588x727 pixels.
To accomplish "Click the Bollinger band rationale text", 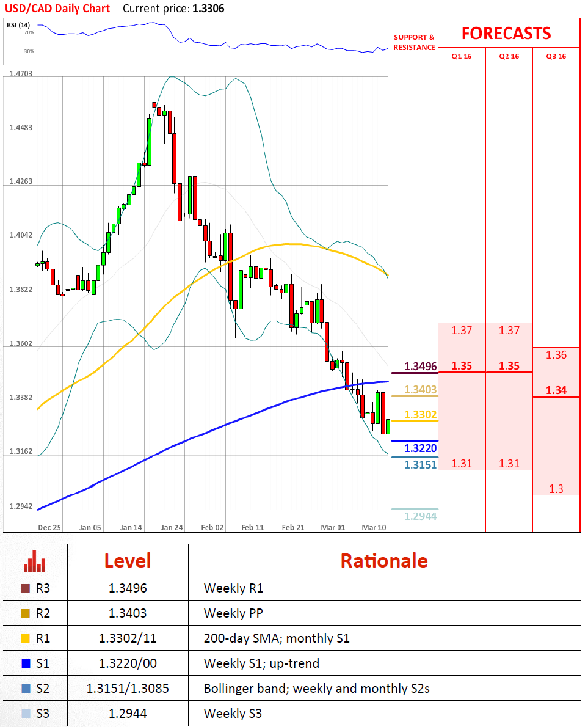I will 316,689.
